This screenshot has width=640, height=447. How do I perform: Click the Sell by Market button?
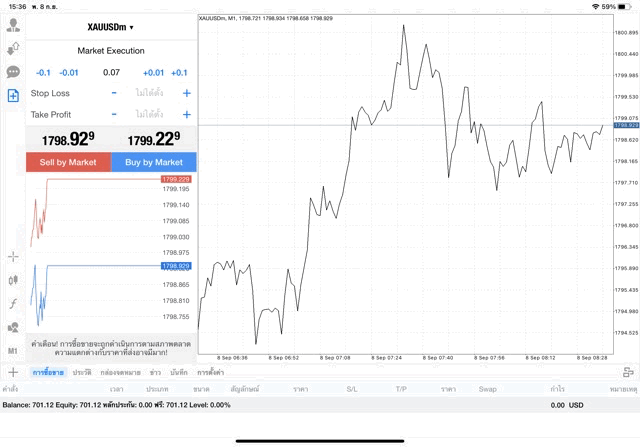tap(68, 162)
